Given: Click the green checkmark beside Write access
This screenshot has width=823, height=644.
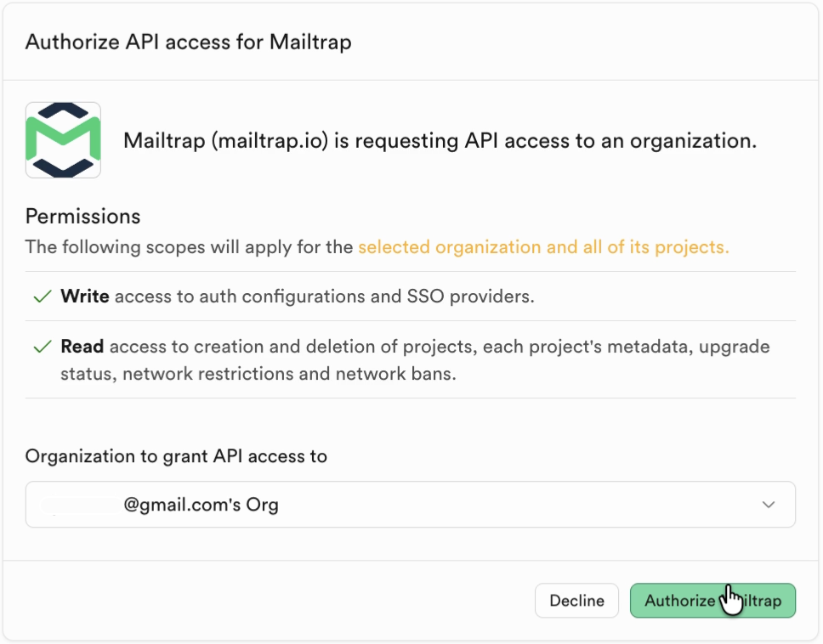Looking at the screenshot, I should pyautogui.click(x=43, y=297).
